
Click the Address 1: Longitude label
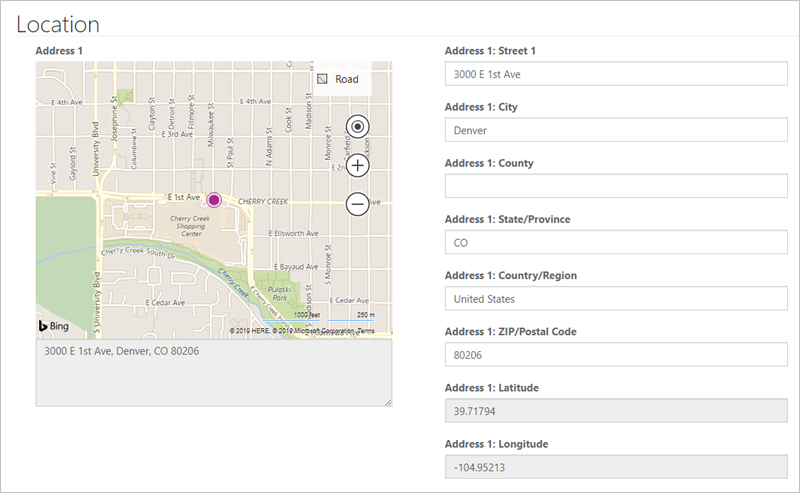click(496, 444)
